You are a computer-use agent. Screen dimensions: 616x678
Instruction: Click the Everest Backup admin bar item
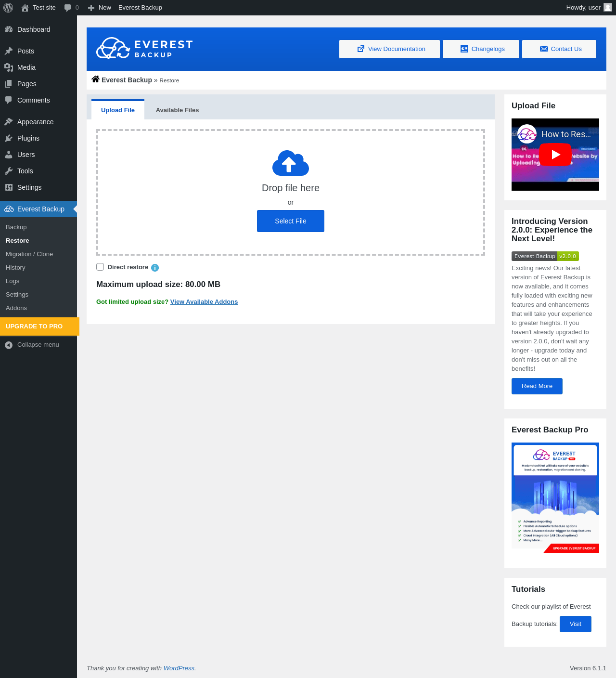pos(140,8)
